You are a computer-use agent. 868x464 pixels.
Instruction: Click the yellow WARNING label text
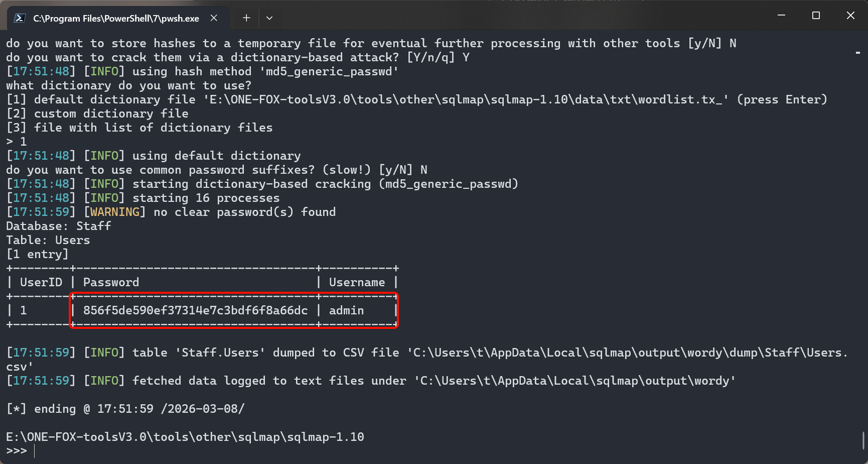[x=115, y=212]
